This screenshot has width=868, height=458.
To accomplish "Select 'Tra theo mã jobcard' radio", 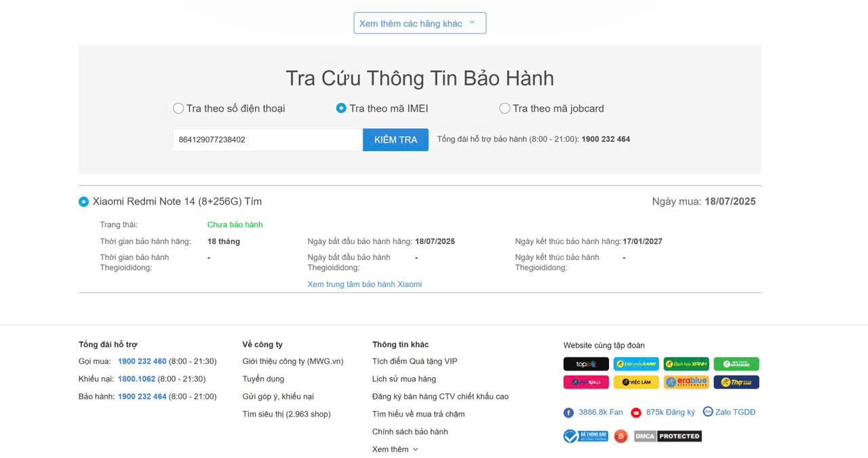I will tap(505, 108).
